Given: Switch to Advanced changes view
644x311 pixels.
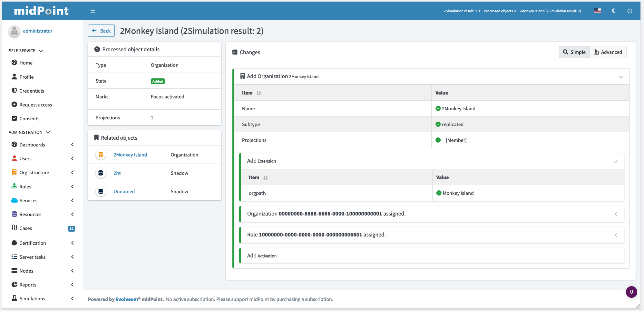Looking at the screenshot, I should [x=608, y=52].
